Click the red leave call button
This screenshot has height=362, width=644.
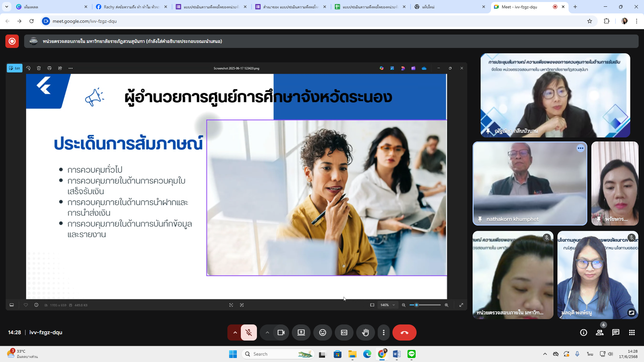click(404, 333)
